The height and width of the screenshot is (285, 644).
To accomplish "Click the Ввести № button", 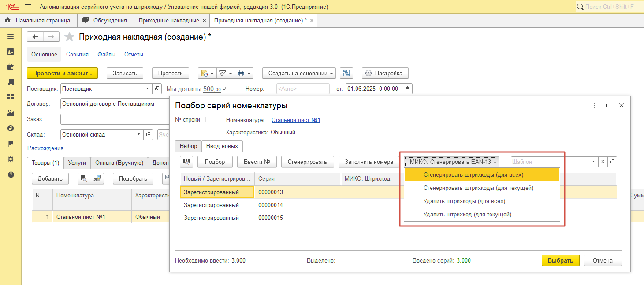I will coord(257,162).
